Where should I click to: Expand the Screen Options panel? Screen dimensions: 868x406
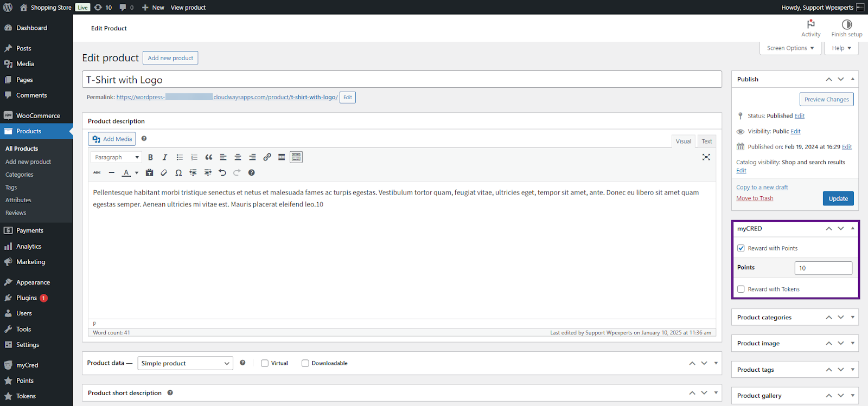[x=790, y=48]
